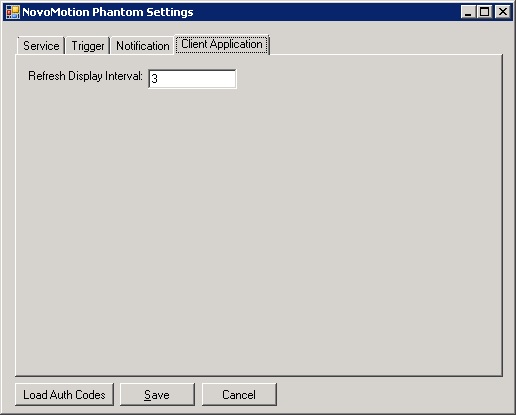Screen dimensions: 516x415
Task: Minimize the Phantom Settings window
Action: [468, 12]
